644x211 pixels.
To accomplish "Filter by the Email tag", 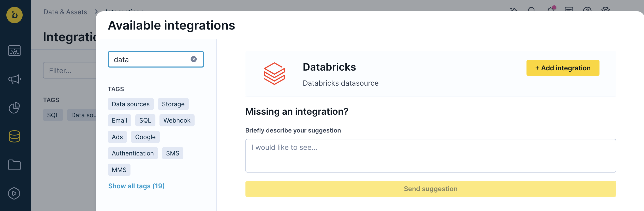I will (x=120, y=120).
